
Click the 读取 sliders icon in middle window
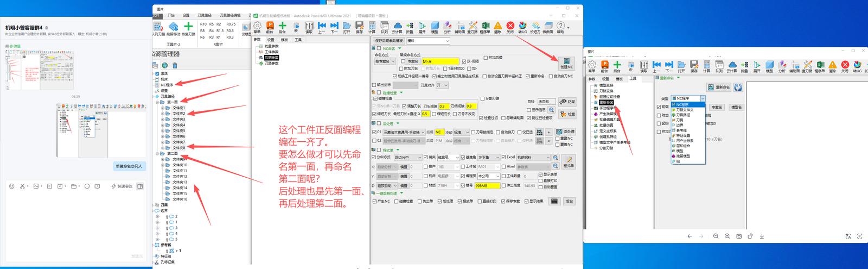pos(309,26)
